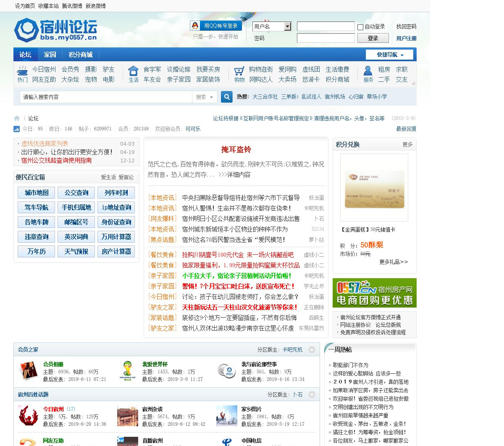Click the 生活 house icon
The height and width of the screenshot is (446, 504).
133,70
